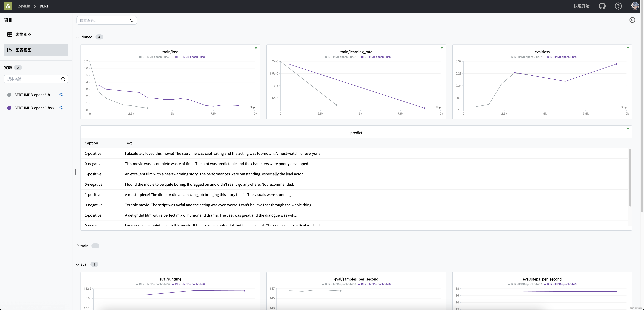Click the clock history icon

(632, 20)
